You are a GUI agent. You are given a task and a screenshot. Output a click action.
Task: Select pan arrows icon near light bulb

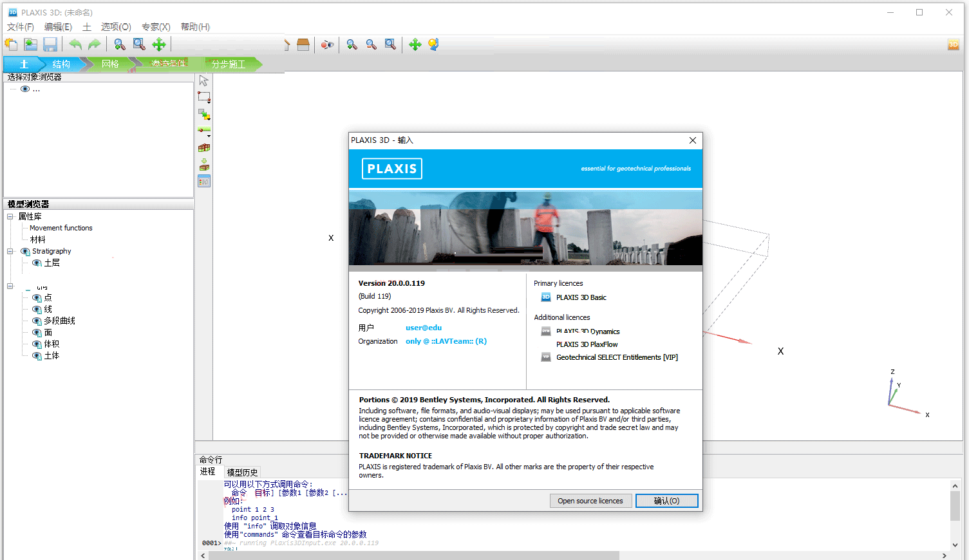(x=415, y=44)
